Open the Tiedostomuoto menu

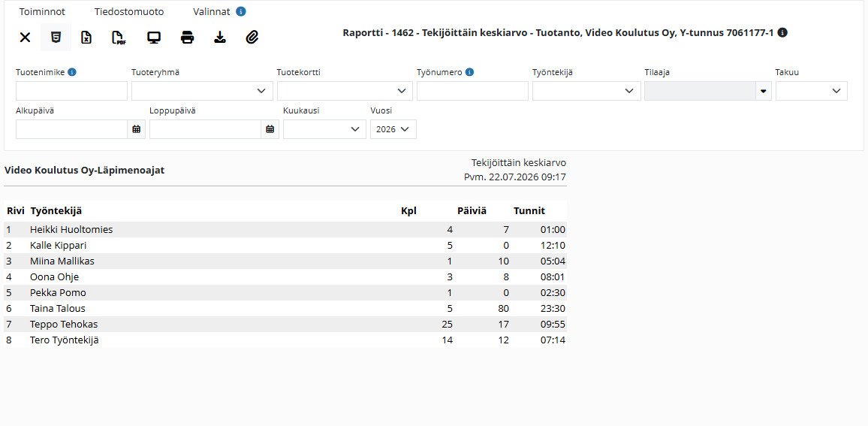click(129, 11)
